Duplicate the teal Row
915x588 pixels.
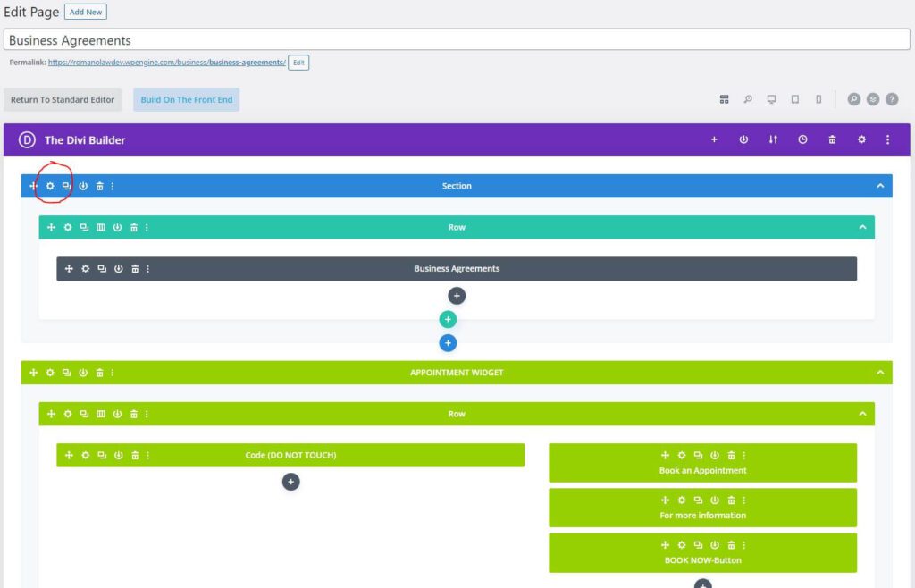85,228
